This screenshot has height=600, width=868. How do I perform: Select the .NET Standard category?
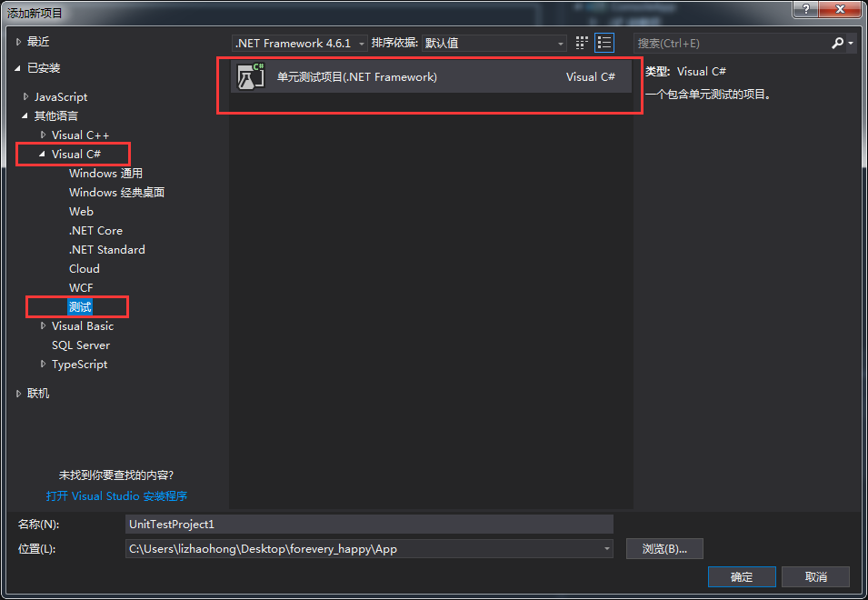[107, 250]
